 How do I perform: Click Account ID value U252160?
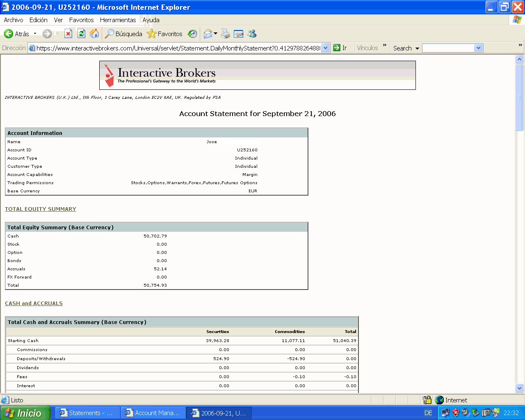pos(247,150)
